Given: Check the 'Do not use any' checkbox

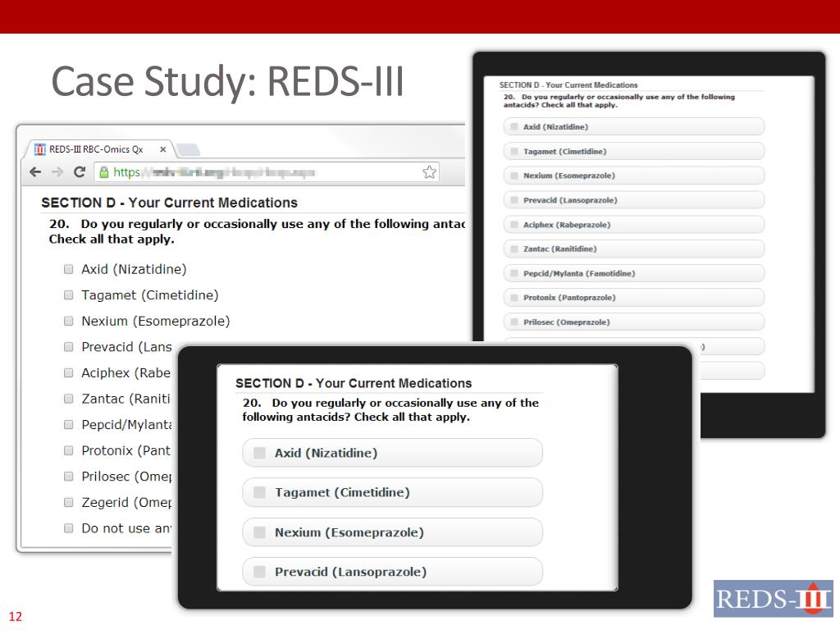Looking at the screenshot, I should click(69, 528).
